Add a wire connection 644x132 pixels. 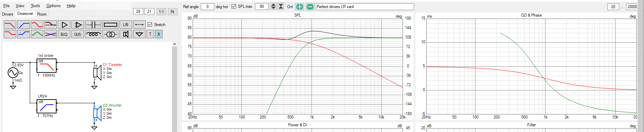coord(139,25)
